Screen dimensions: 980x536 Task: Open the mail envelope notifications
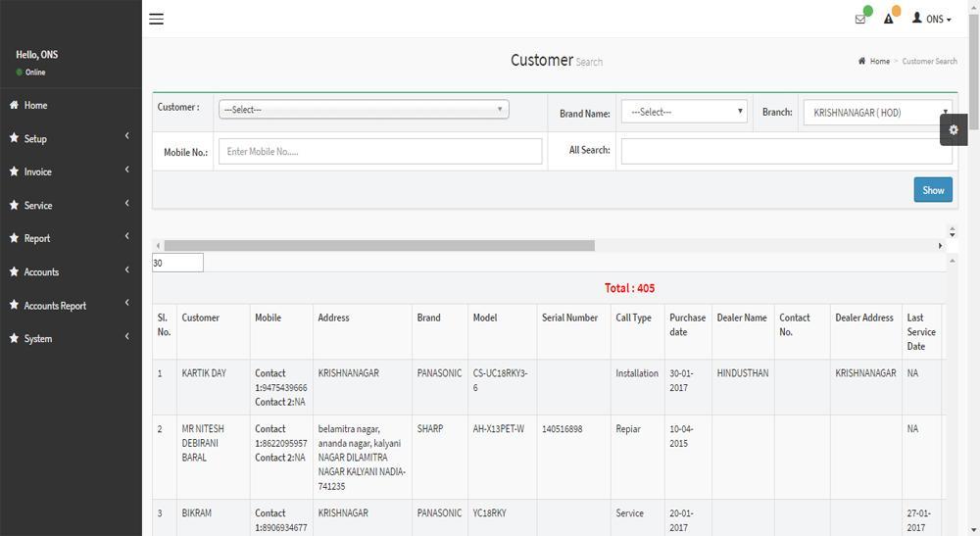click(860, 19)
